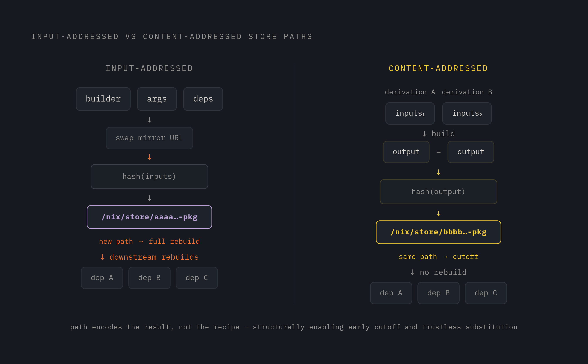
Task: Click the inputs₂ box
Action: point(467,113)
